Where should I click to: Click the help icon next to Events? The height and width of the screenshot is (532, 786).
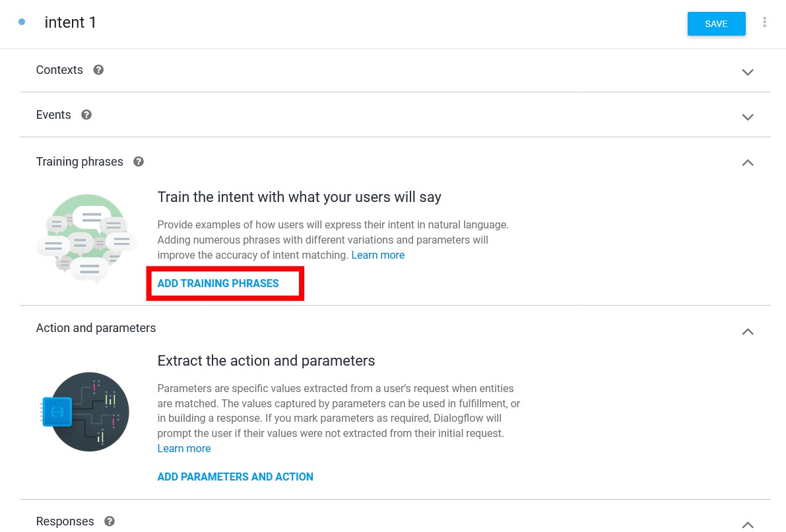pyautogui.click(x=86, y=115)
